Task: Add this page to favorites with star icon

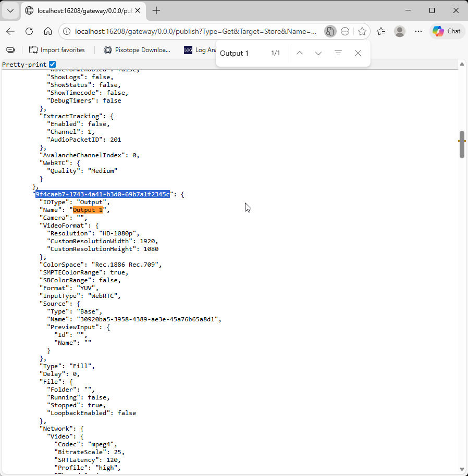Action: click(362, 31)
